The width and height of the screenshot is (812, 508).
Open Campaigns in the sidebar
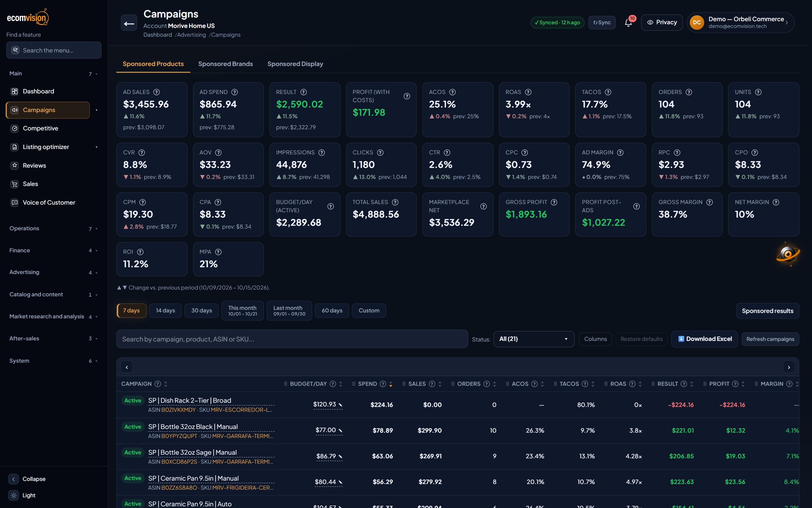(48, 110)
